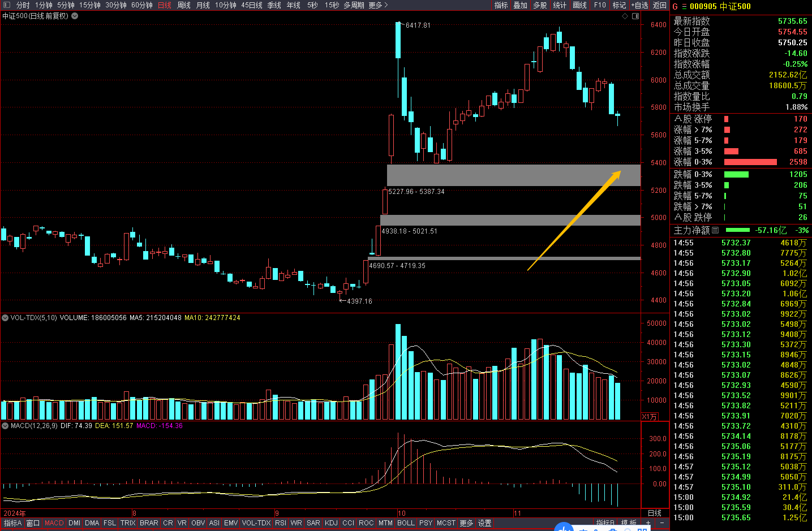Click the A股 涨停 count 170
The width and height of the screenshot is (812, 531).
801,119
